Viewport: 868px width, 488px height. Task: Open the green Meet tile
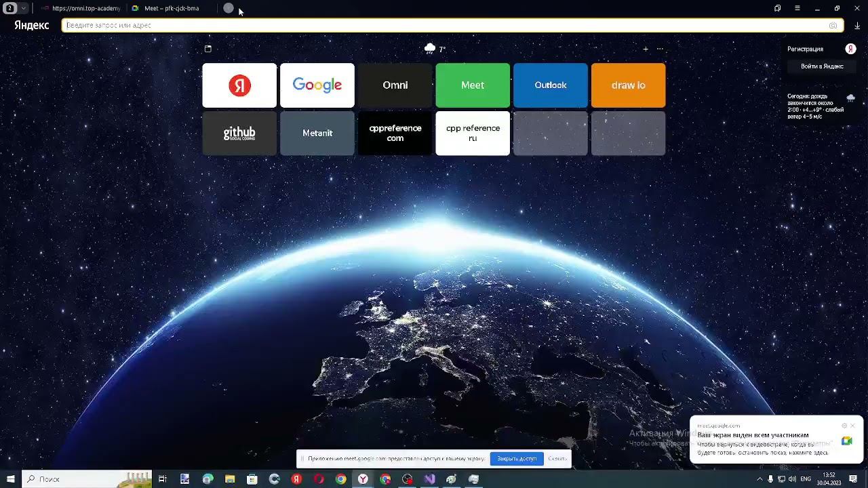point(473,85)
